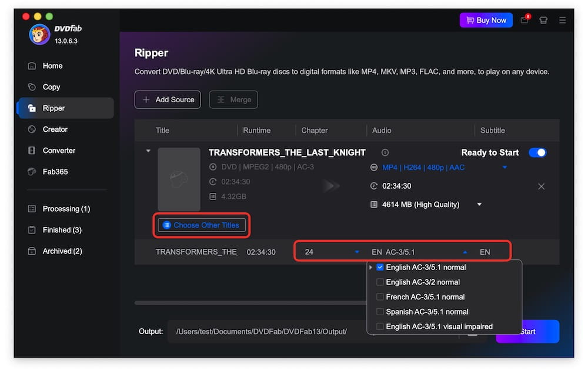Click the Home icon in sidebar
Screen dimensions: 588x377
[x=32, y=66]
